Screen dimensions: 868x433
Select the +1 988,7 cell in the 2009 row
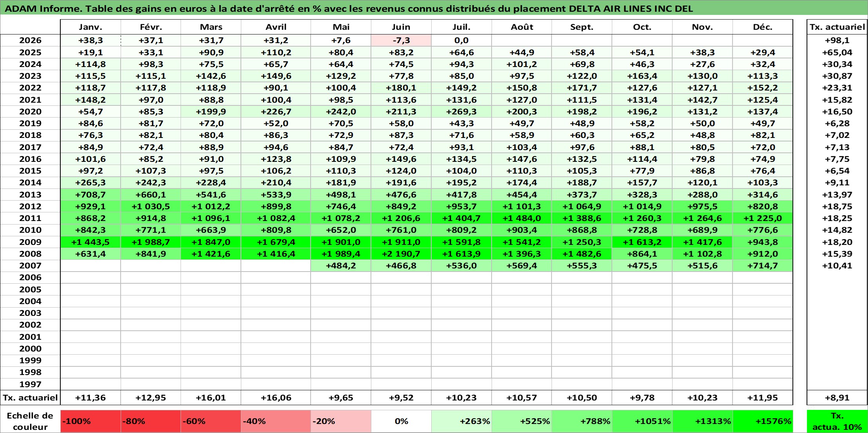pos(151,242)
